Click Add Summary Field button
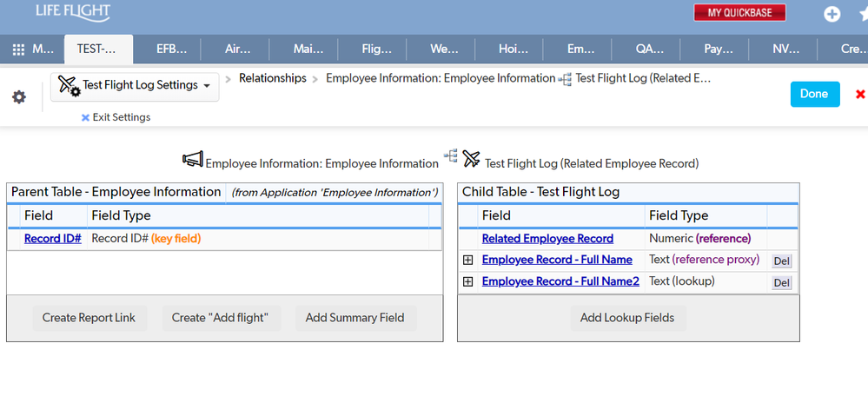 354,318
